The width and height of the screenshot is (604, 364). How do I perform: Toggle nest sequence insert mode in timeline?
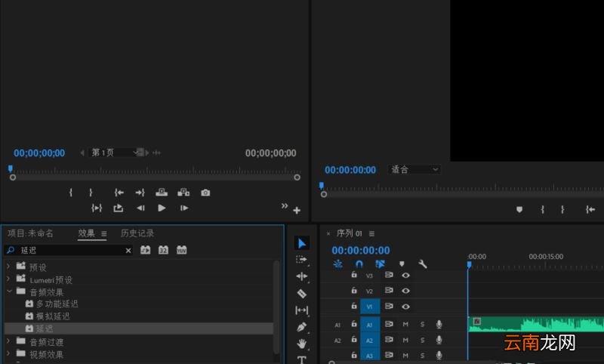point(337,264)
